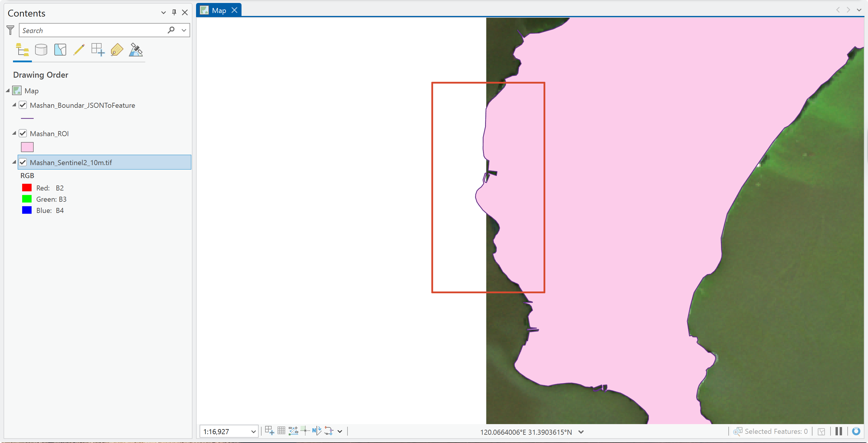Click the Ground to Grid correction icon

tap(317, 431)
